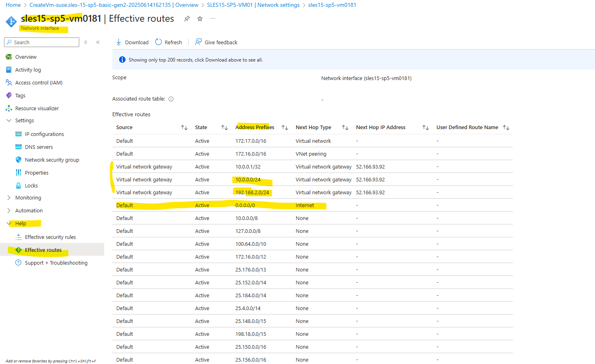Open SLES15-SP5-VM01 Network settings breadcrumb
This screenshot has height=364, width=595.
point(253,5)
